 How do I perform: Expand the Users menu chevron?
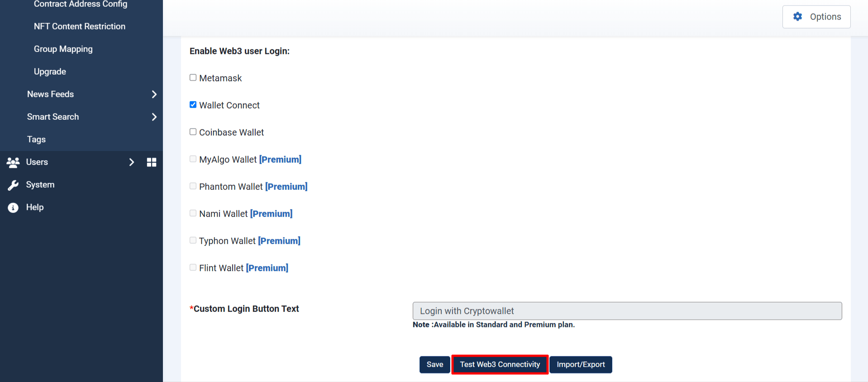131,162
